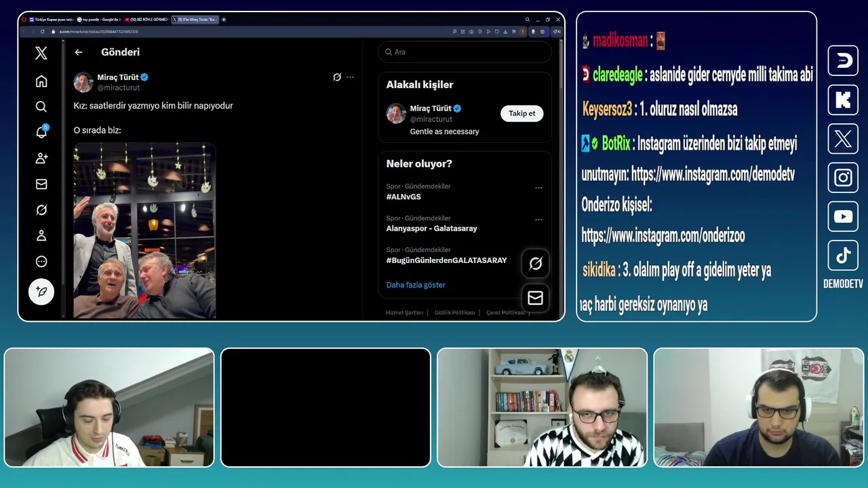The image size is (868, 488).
Task: Click the overlay TikTok logo icon
Action: point(843,256)
